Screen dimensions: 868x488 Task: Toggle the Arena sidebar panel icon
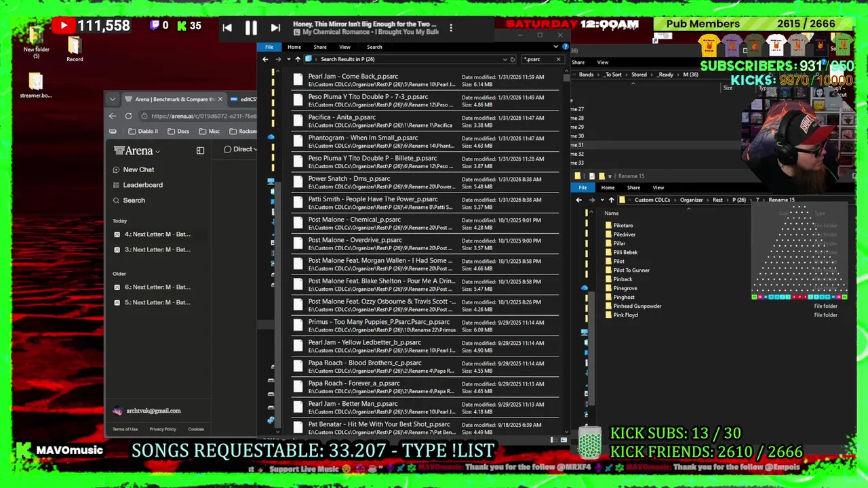tap(200, 150)
